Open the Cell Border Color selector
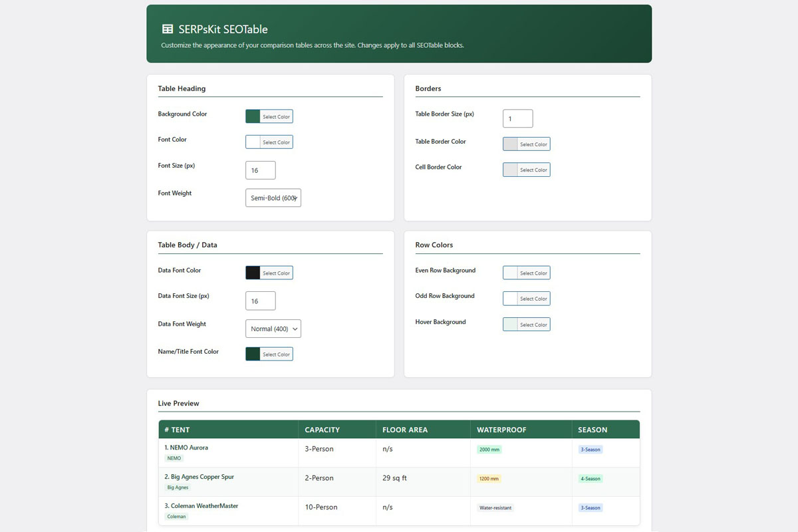The image size is (798, 532). (x=526, y=170)
